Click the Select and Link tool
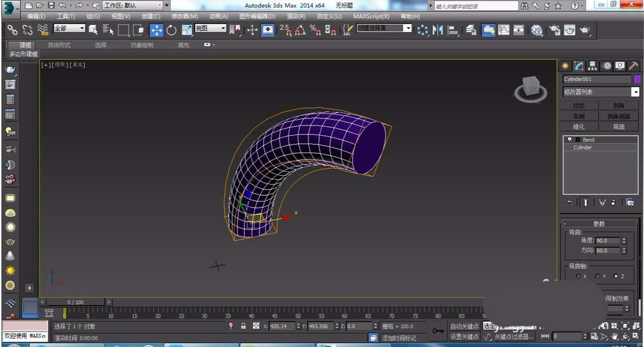This screenshot has height=347, width=644. pos(12,30)
